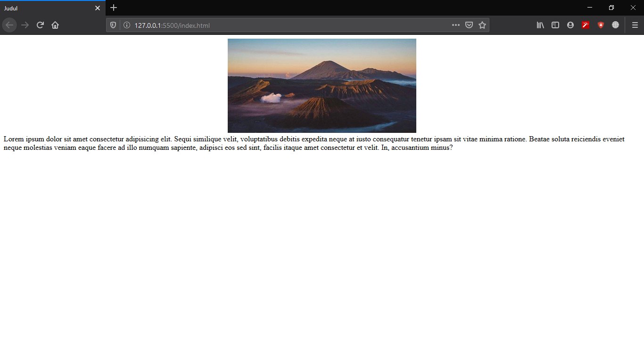
Task: Click the red magic wand extension
Action: [586, 25]
